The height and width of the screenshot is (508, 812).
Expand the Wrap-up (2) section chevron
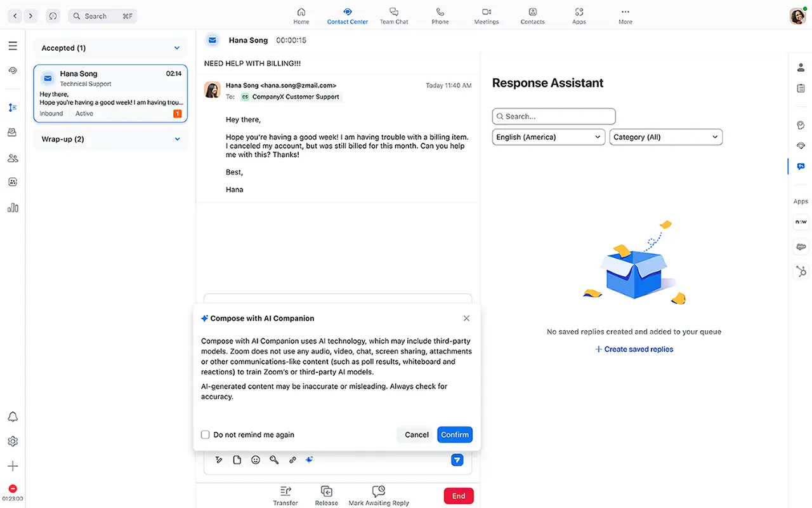177,139
